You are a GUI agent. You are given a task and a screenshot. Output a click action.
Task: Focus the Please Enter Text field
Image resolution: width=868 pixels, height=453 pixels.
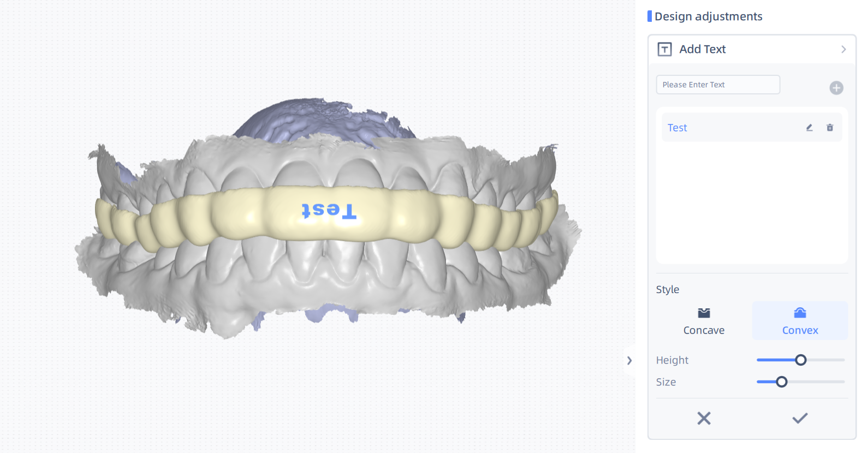[x=718, y=85]
